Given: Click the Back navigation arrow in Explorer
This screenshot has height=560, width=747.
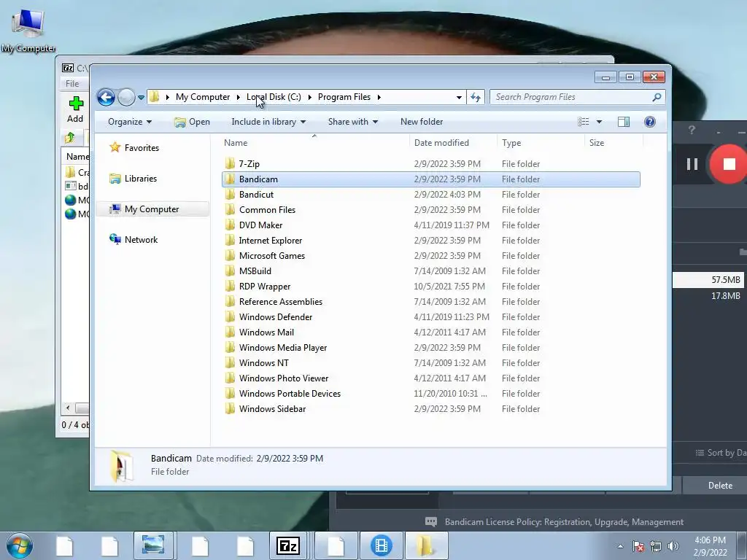Looking at the screenshot, I should tap(106, 98).
